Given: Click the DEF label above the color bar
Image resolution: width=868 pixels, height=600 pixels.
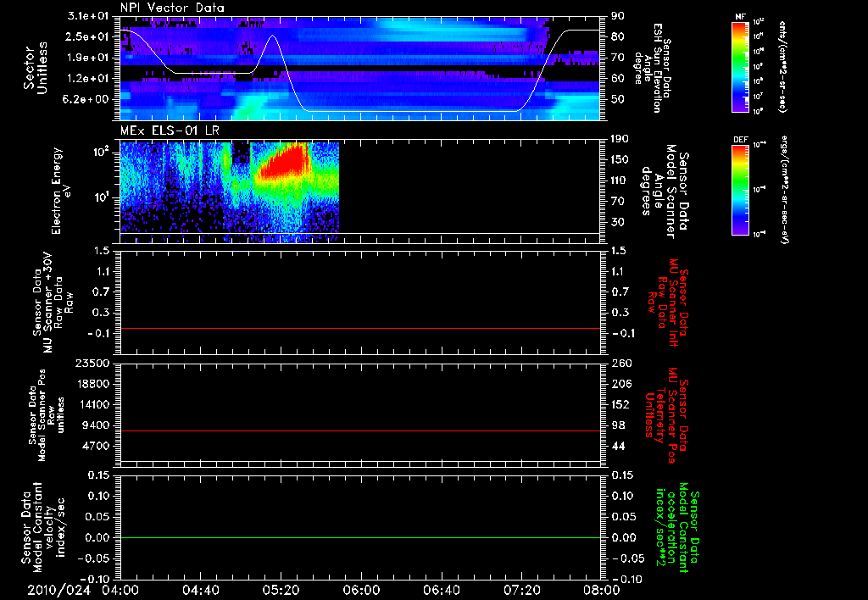Looking at the screenshot, I should [x=740, y=140].
